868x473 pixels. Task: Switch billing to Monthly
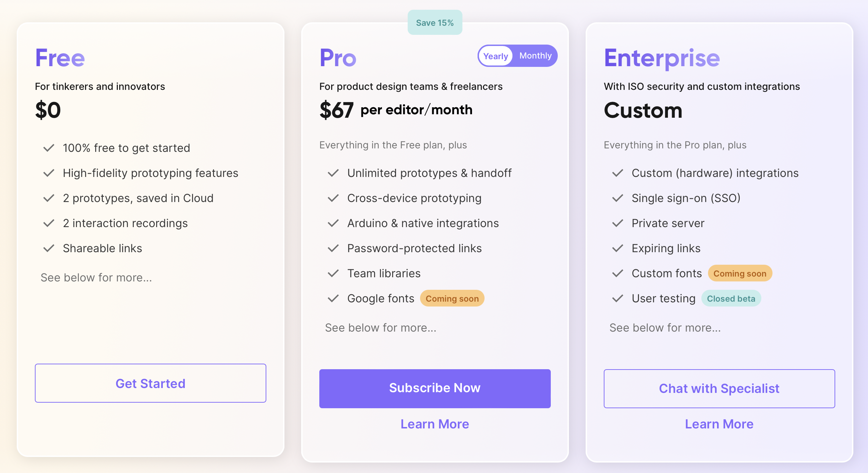[x=536, y=56]
